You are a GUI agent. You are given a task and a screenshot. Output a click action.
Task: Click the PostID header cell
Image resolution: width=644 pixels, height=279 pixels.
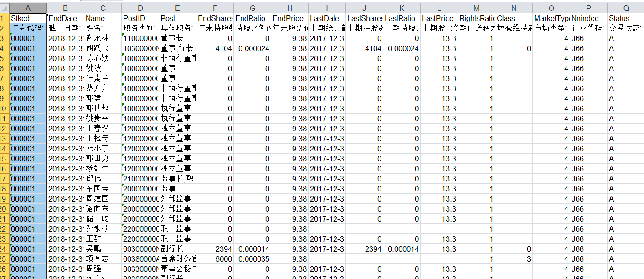140,18
